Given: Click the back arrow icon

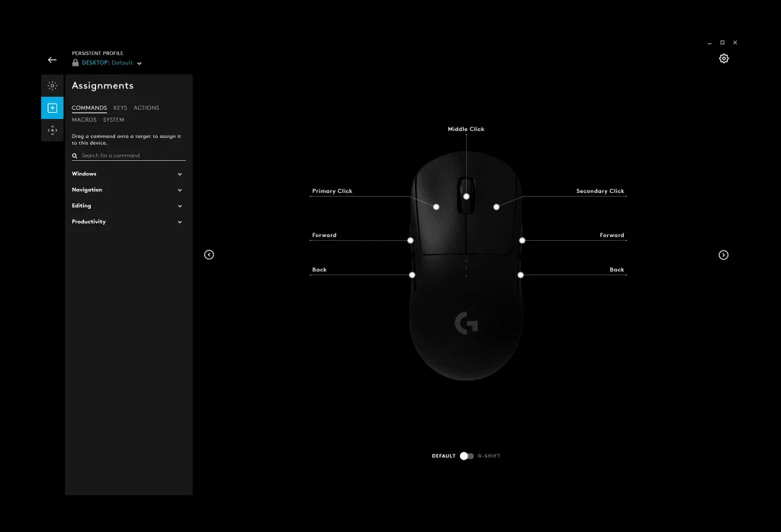Looking at the screenshot, I should click(52, 60).
